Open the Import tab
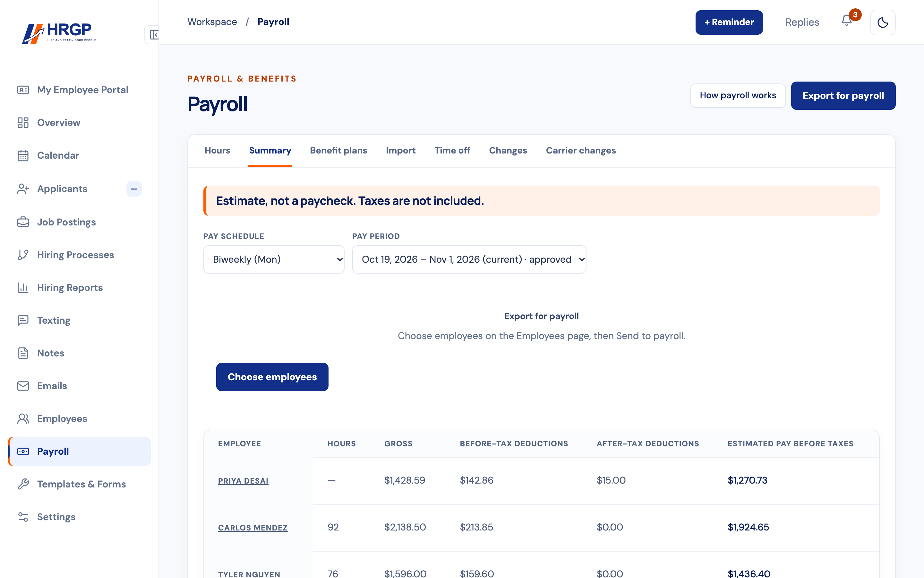 [x=400, y=151]
